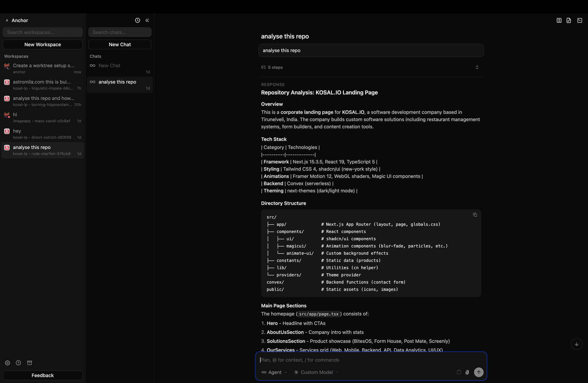Open 'Create a worktree setup s...' workspace
Viewport: 588px width, 383px height.
click(x=43, y=68)
